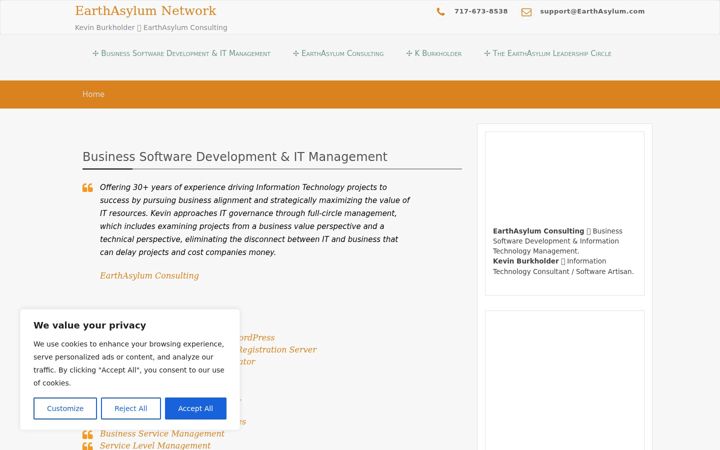Screen dimensions: 720x450
Task: Click the Customize cookies button
Action: point(65,408)
